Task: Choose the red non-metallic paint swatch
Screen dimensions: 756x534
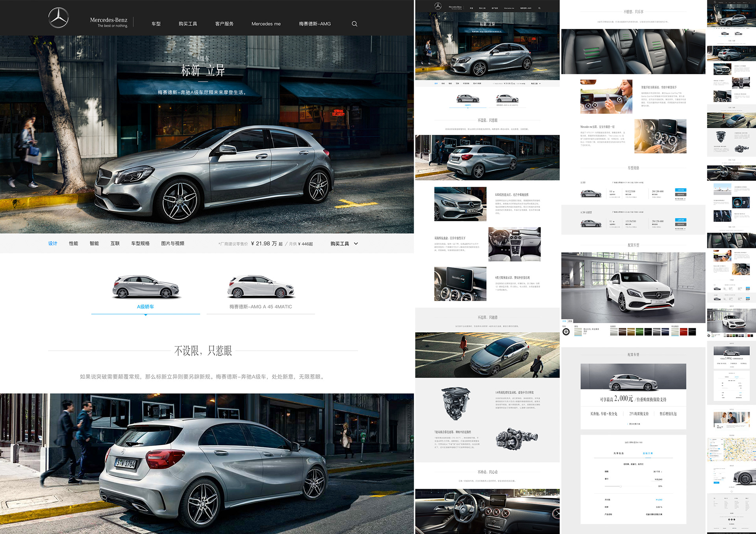Action: 684,332
